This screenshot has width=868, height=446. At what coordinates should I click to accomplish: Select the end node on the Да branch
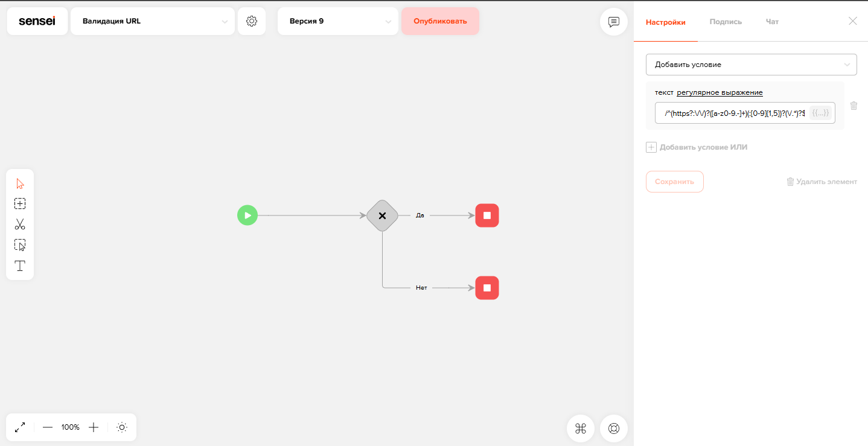coord(487,215)
